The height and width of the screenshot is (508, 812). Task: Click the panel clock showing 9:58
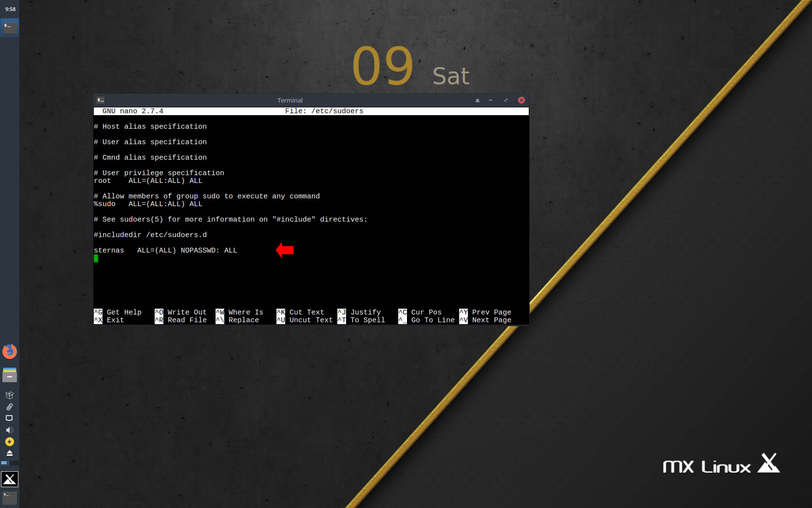pyautogui.click(x=10, y=9)
